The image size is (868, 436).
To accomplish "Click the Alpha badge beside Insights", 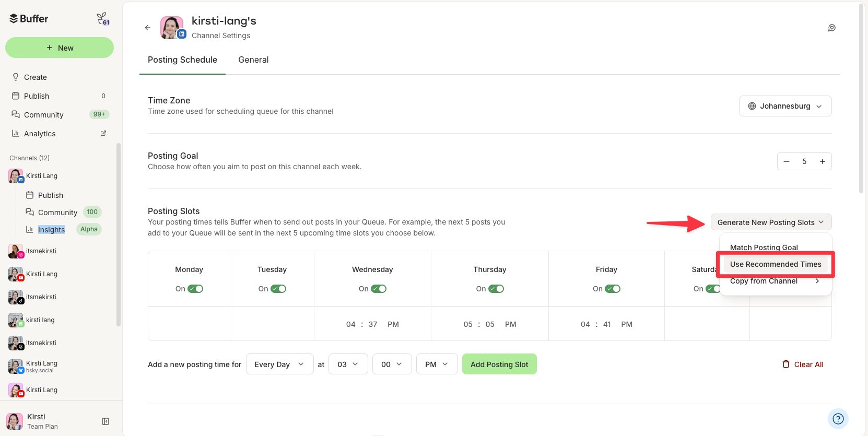I will click(x=89, y=229).
